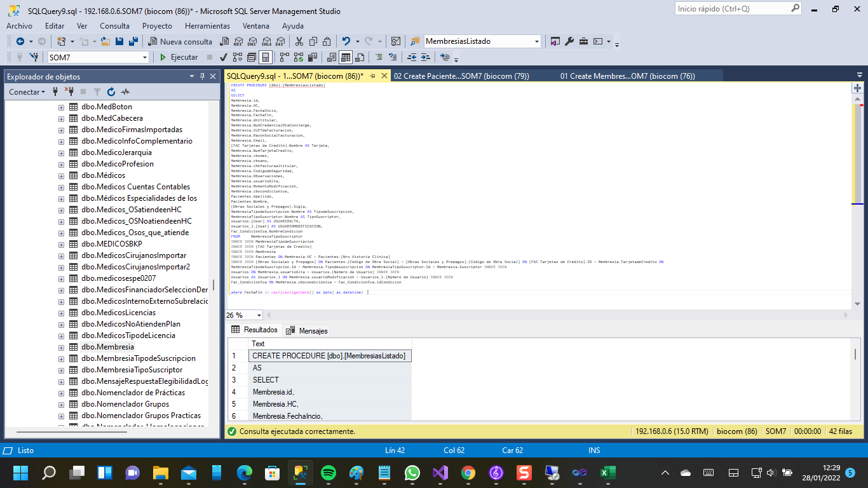This screenshot has width=868, height=488.
Task: Click the navigate back arrow icon
Action: [20, 41]
